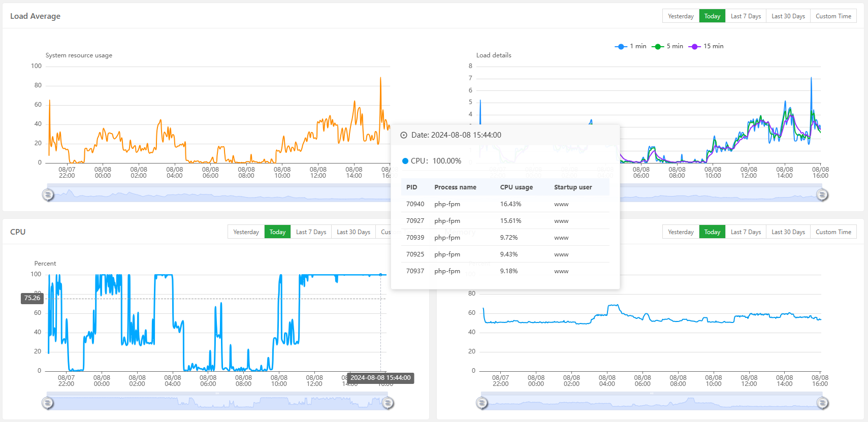Click the left zoom handle under Memory chart
The image size is (868, 422).
481,403
